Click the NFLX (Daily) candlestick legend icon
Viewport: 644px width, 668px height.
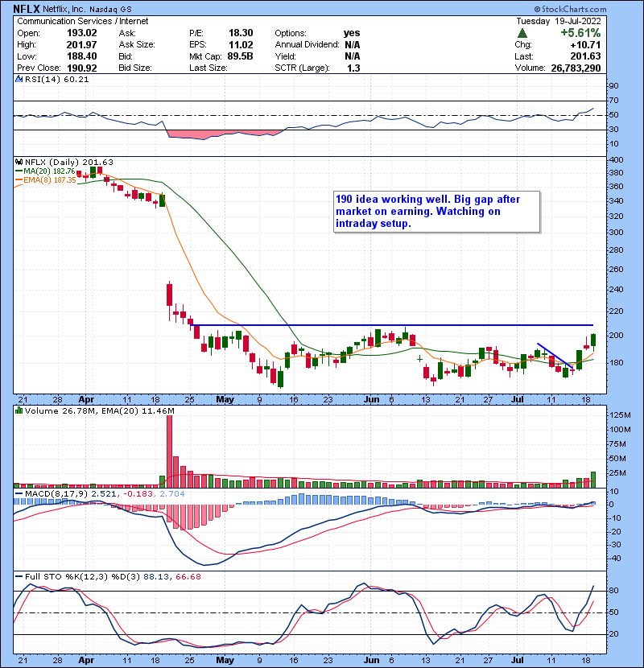16,162
